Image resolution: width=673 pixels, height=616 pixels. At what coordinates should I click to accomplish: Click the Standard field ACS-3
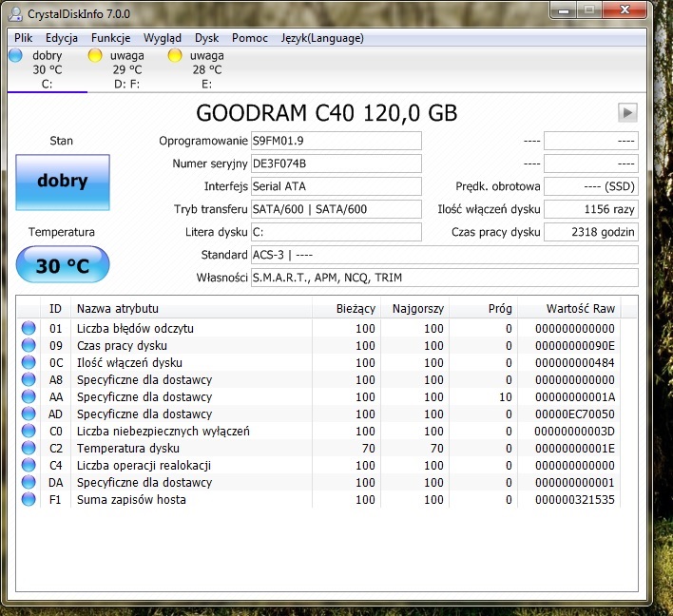[x=445, y=255]
